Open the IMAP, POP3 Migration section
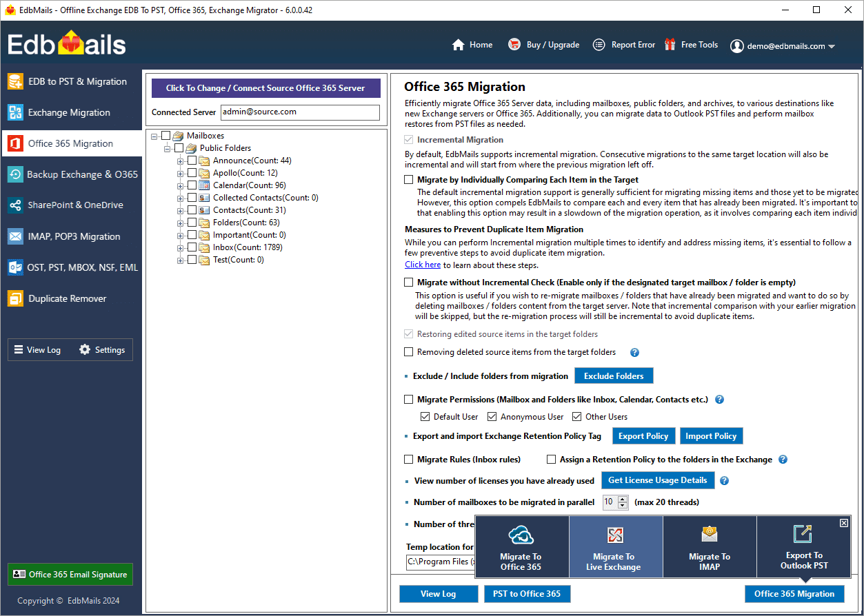864x616 pixels. pyautogui.click(x=71, y=236)
